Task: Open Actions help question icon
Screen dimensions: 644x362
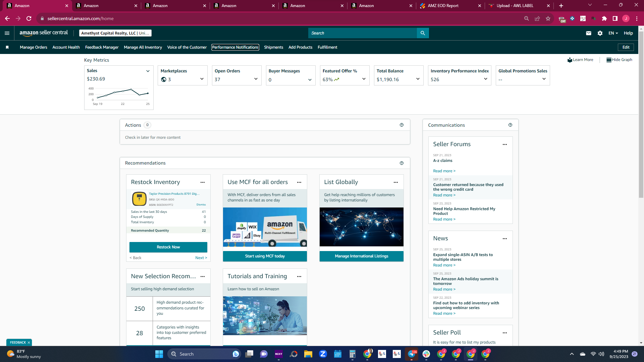Action: [401, 125]
